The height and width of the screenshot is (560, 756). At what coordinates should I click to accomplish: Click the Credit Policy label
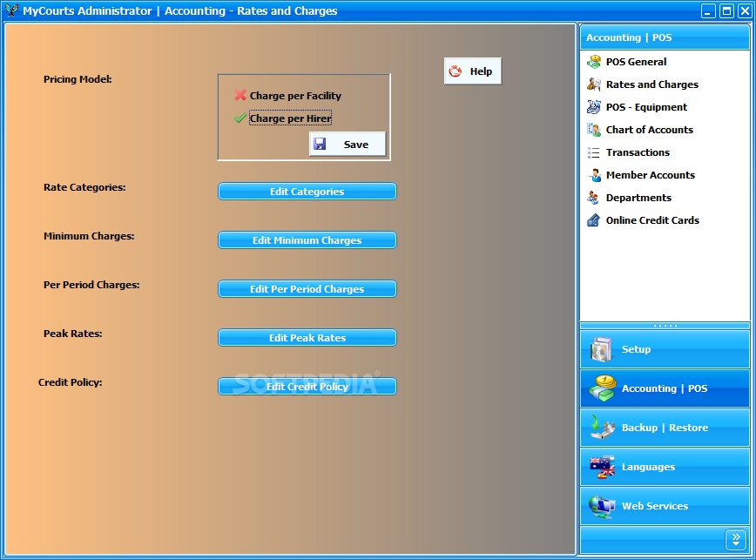coord(71,382)
